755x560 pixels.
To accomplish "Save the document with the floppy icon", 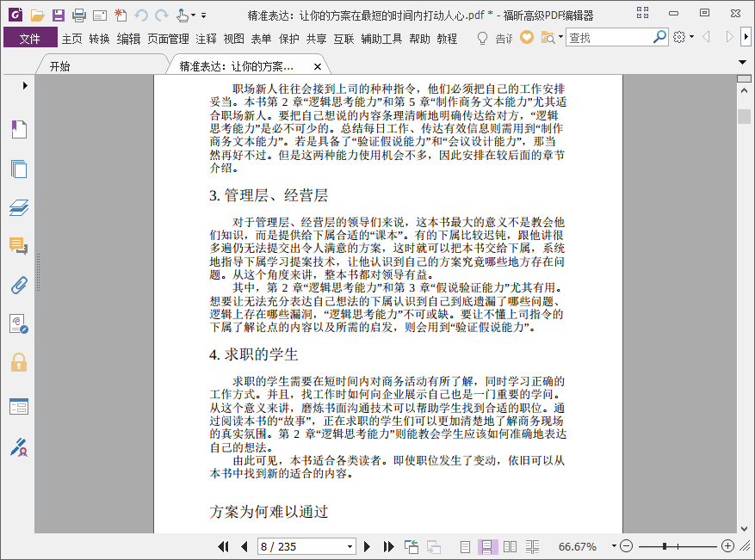I will [x=59, y=15].
